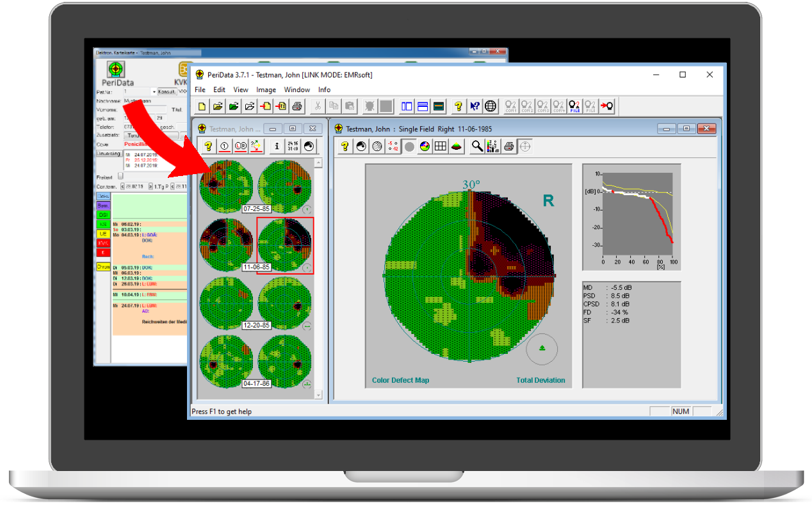Image resolution: width=812 pixels, height=512 pixels.
Task: Click the 'Color Defect Map' caption
Action: 400,380
